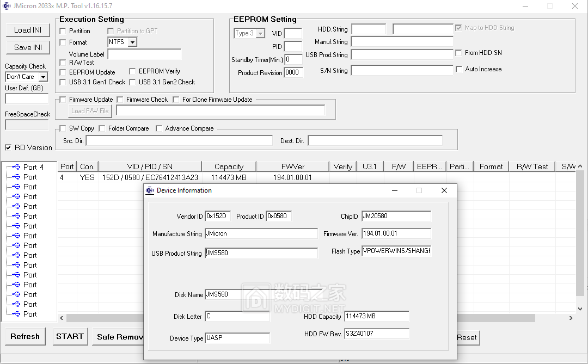This screenshot has height=364, width=588.
Task: Click the left scroll arrow of the port list
Action: pyautogui.click(x=62, y=318)
